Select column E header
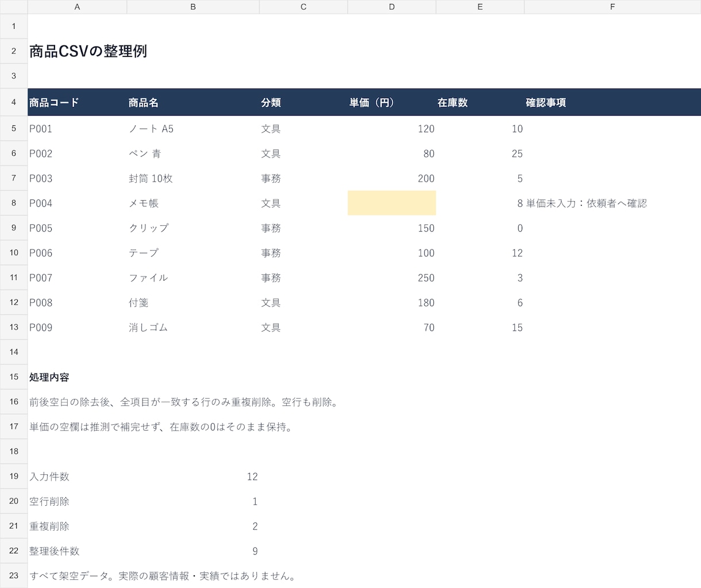The height and width of the screenshot is (588, 701). click(x=480, y=7)
